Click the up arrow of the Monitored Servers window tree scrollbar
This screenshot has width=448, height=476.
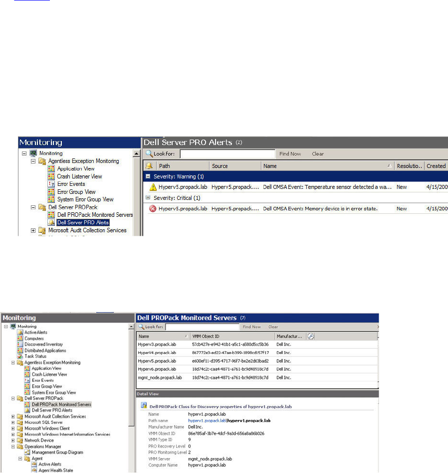pyautogui.click(x=131, y=326)
